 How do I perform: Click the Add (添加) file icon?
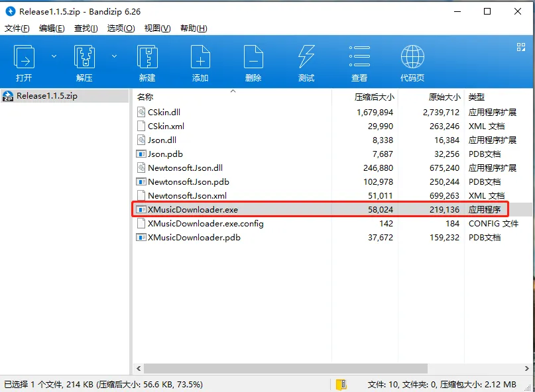[x=200, y=56]
